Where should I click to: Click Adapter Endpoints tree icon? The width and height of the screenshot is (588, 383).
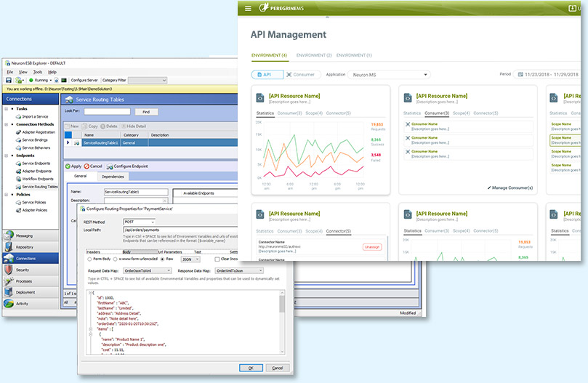[18, 172]
